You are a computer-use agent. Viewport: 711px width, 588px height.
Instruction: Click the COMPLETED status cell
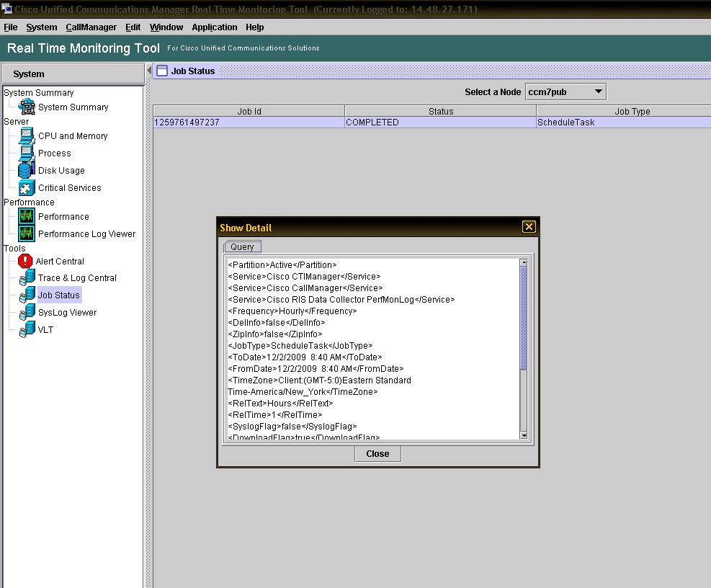click(x=441, y=122)
